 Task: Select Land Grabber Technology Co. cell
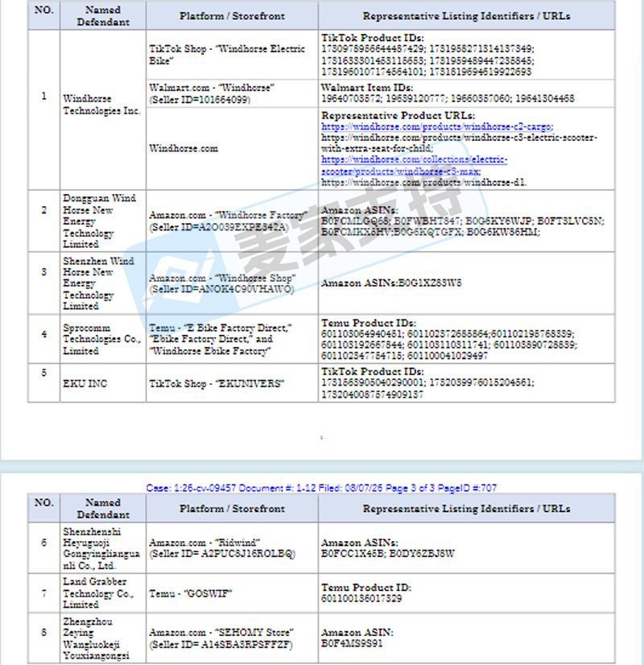[103, 593]
